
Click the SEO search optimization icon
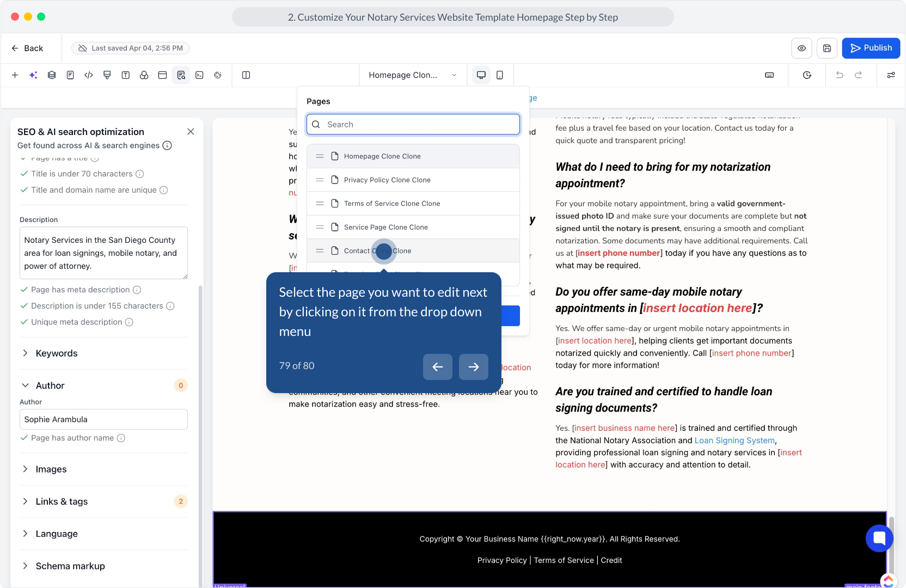[181, 75]
